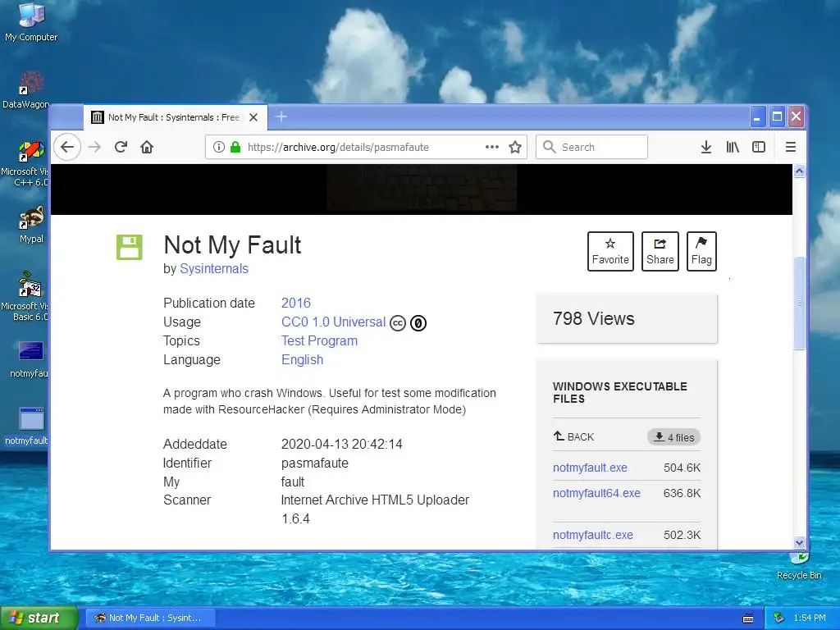840x630 pixels.
Task: Select the Not My Fault browser tab
Action: point(175,117)
